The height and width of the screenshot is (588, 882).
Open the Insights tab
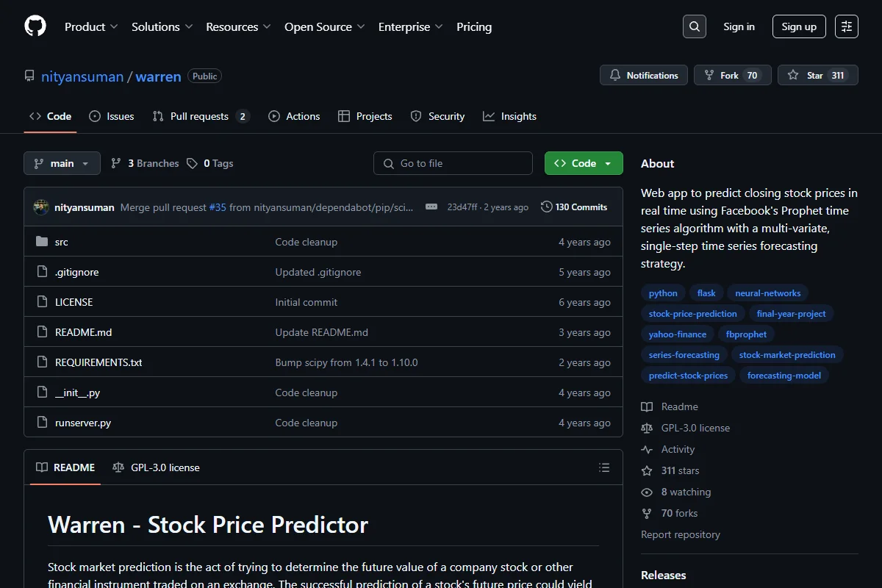point(509,116)
